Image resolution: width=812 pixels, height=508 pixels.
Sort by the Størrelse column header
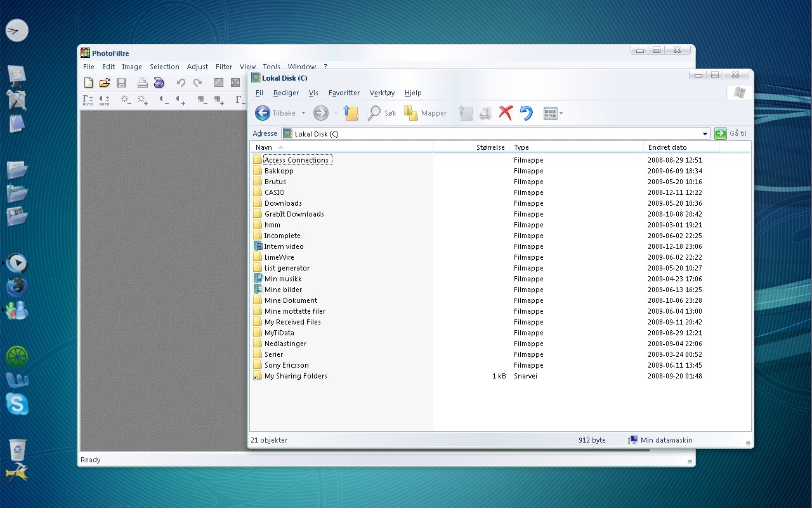click(x=471, y=147)
